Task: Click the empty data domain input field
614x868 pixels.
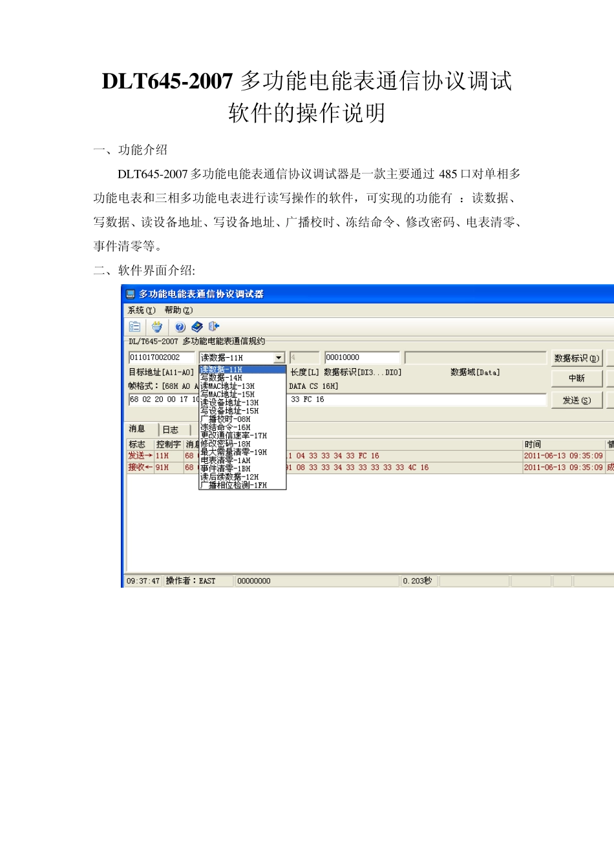Action: (476, 357)
